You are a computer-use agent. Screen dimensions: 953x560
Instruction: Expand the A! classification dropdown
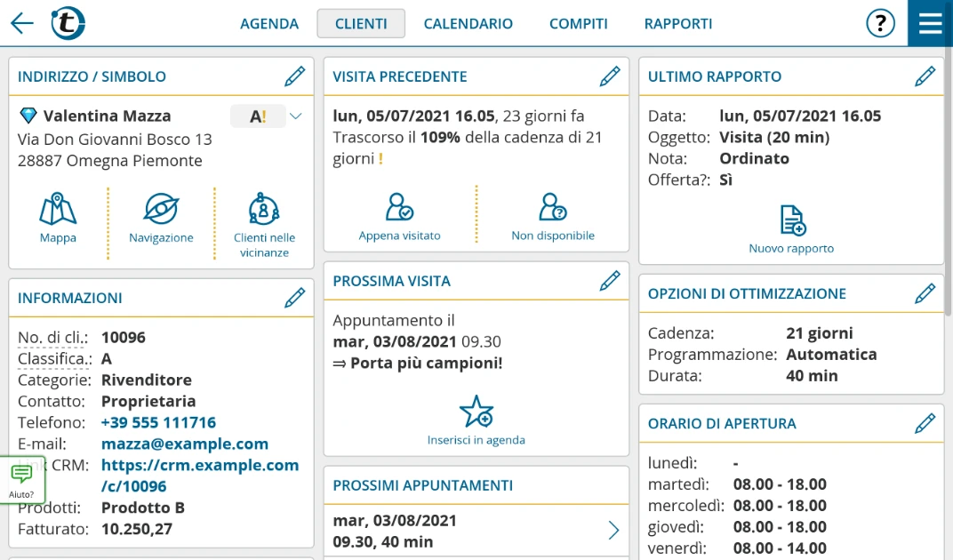[295, 116]
